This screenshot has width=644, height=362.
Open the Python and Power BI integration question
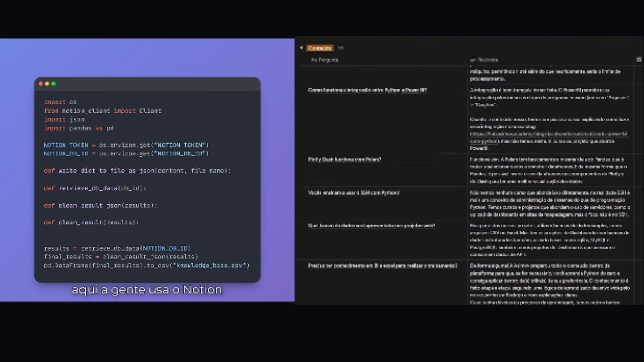[x=367, y=90]
